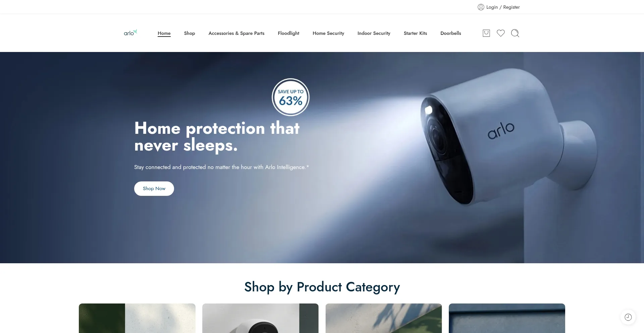Select the fourth product category thumbnail
This screenshot has width=644, height=333.
pyautogui.click(x=507, y=318)
